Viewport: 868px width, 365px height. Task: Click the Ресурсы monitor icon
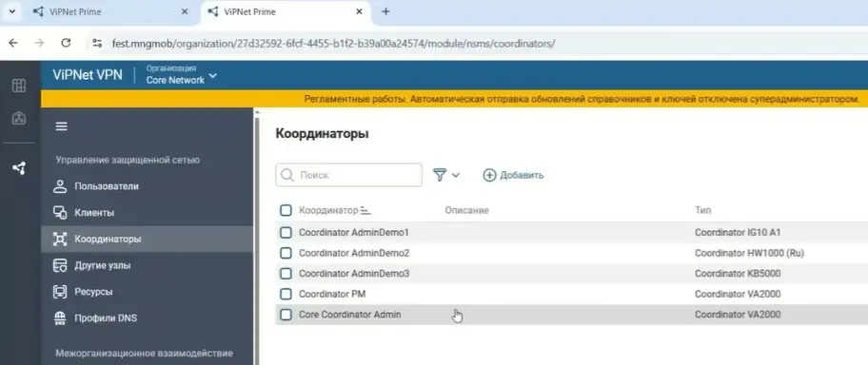click(60, 292)
